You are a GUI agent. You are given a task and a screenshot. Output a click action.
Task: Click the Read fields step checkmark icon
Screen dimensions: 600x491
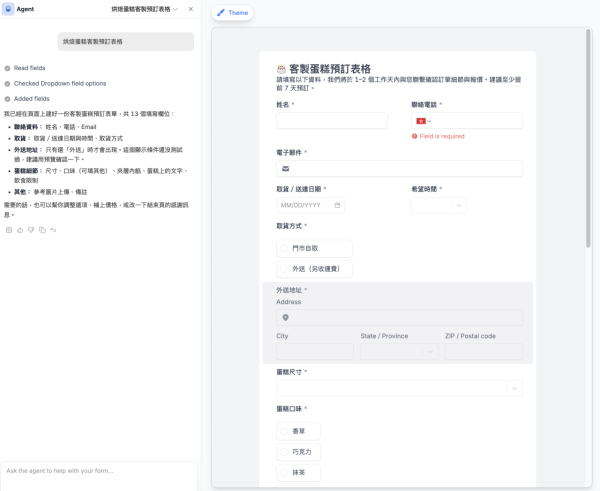(x=7, y=69)
